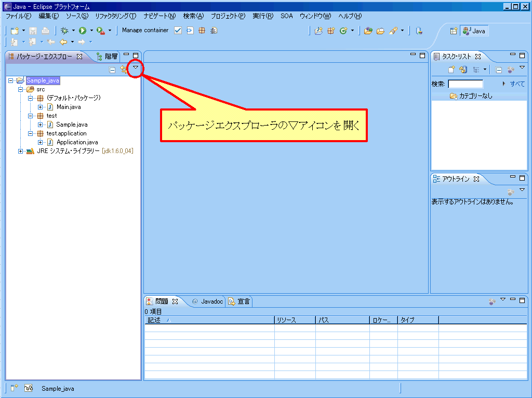
Task: Collapse all in Package Explorer toolbar
Action: point(112,70)
